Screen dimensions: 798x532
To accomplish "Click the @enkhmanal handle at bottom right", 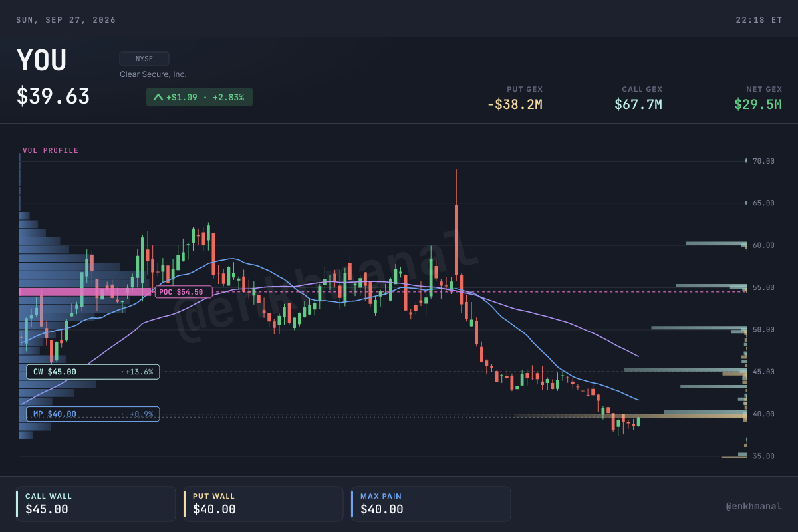I will 753,507.
